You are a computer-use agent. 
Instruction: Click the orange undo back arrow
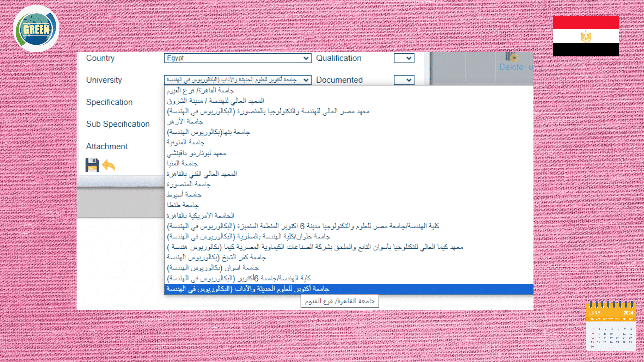click(109, 165)
